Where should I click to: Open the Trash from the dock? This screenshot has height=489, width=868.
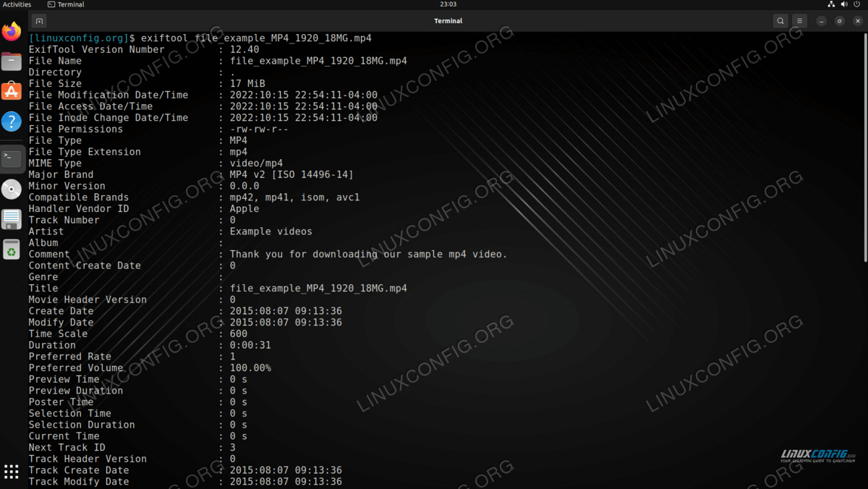click(12, 250)
